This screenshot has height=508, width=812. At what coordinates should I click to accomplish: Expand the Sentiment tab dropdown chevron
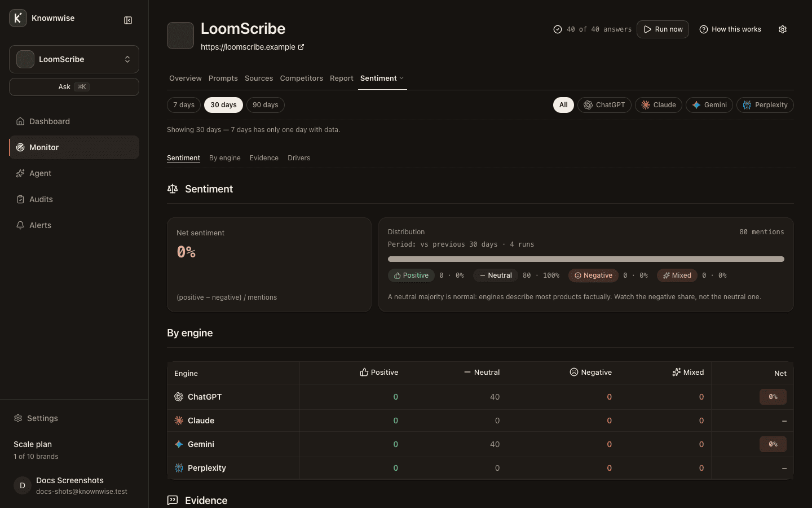point(401,78)
